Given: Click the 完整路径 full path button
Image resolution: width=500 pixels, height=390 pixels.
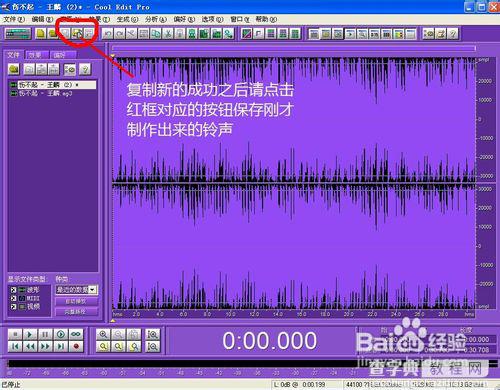Looking at the screenshot, I should click(x=76, y=312).
